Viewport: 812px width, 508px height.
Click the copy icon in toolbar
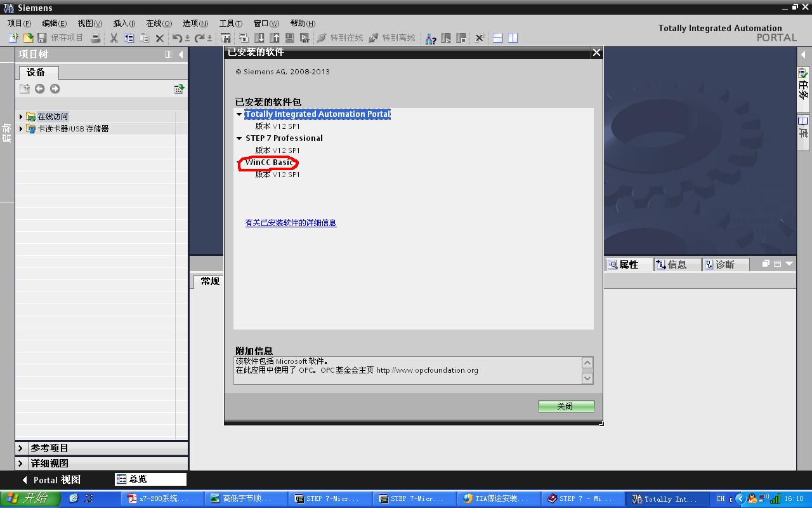pos(129,38)
